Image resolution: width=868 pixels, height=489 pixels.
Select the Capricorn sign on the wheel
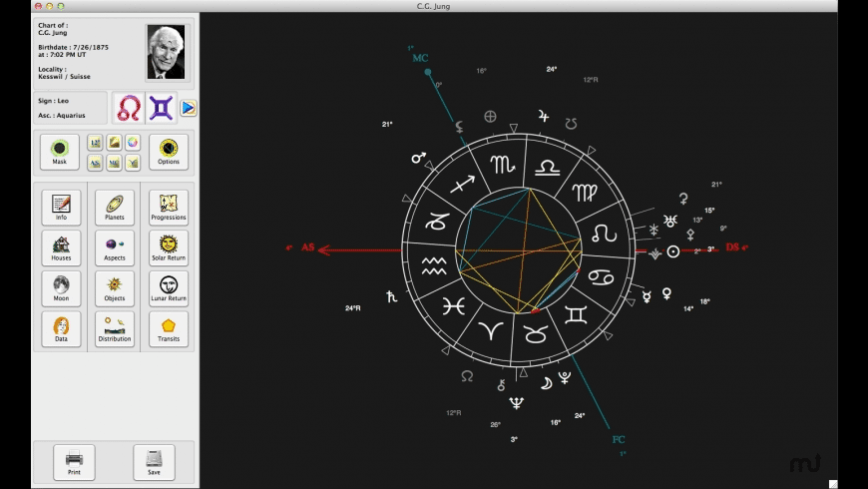pyautogui.click(x=437, y=223)
